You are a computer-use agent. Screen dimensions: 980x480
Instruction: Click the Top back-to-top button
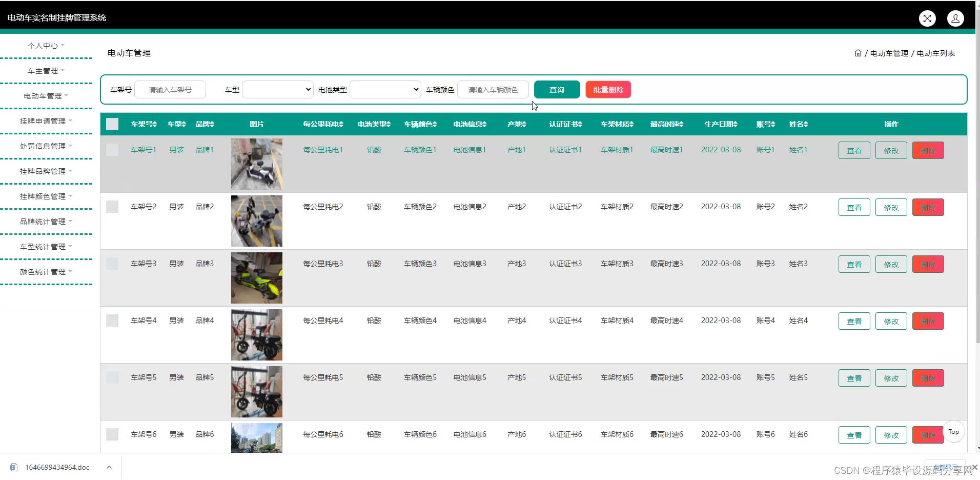pos(953,432)
